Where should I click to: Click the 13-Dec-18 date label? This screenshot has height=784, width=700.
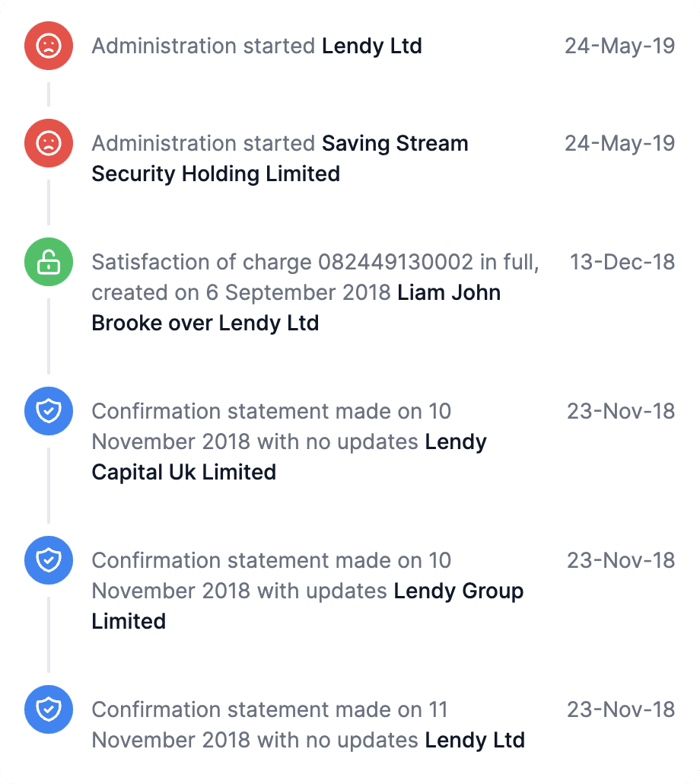(622, 262)
